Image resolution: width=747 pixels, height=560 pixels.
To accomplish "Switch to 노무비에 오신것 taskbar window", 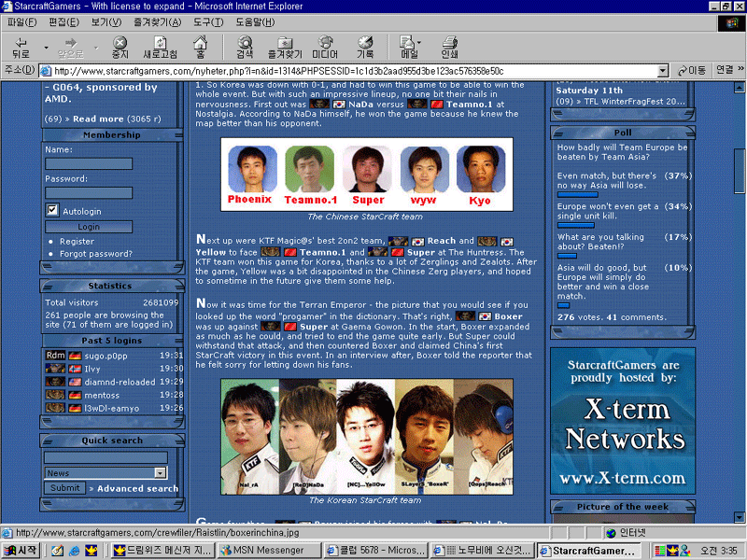I will pos(482,551).
